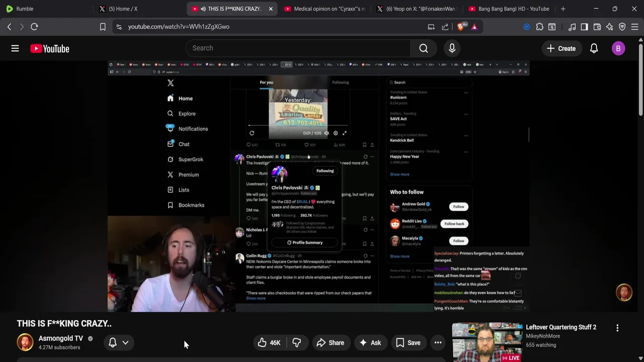Switch to the Medical opinion on "Cyraxx" tab

(x=325, y=9)
